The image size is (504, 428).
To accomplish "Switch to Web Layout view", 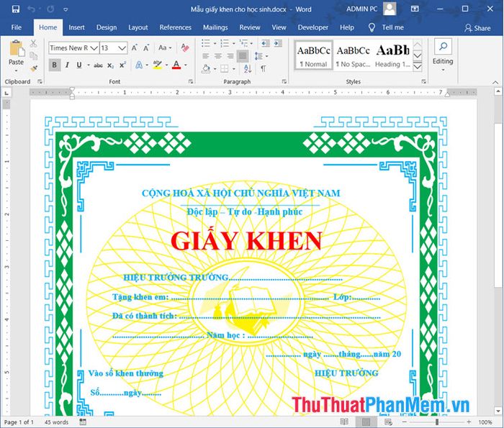I will coord(388,422).
